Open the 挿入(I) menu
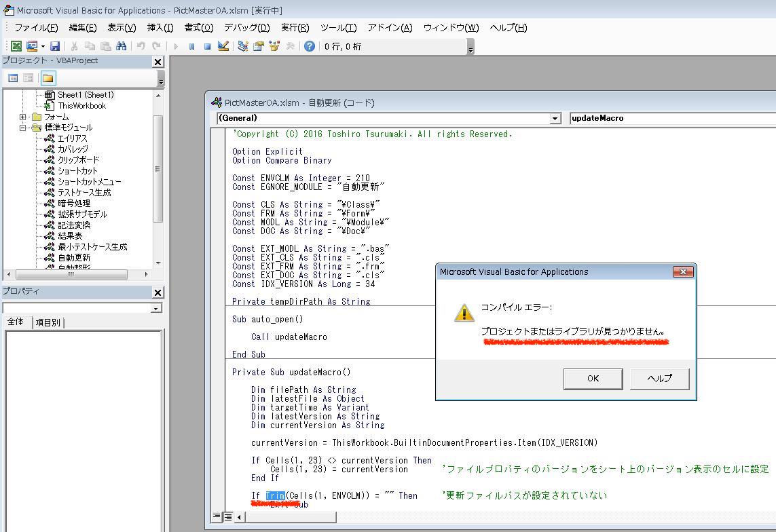Screen dimensions: 776x532 coord(160,28)
